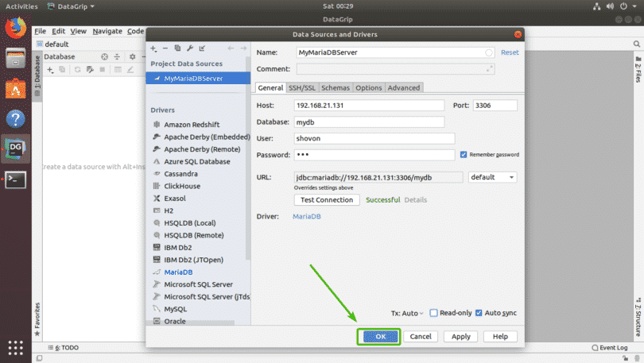Viewport: 644px width, 363px height.
Task: Click the OK button
Action: point(380,337)
